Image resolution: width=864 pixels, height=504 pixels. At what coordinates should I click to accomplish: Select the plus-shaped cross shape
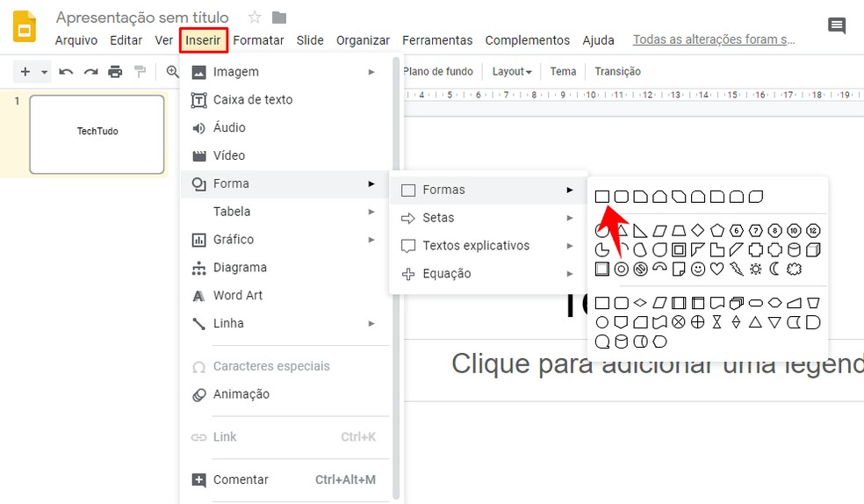coord(755,250)
